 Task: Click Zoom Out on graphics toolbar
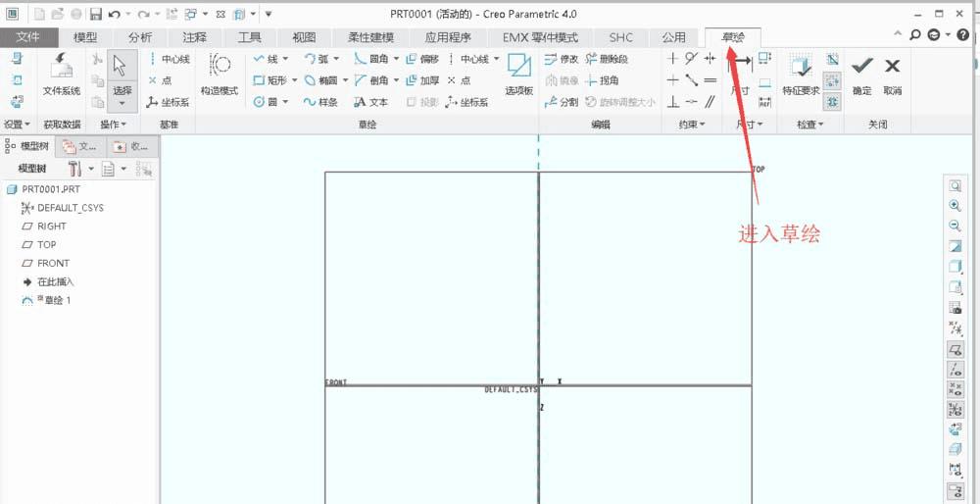(955, 226)
